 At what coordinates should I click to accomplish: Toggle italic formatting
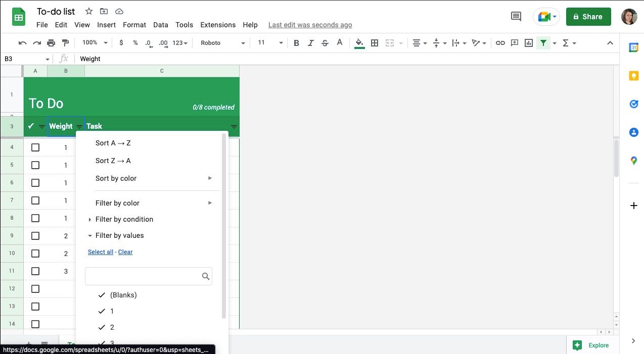(311, 43)
